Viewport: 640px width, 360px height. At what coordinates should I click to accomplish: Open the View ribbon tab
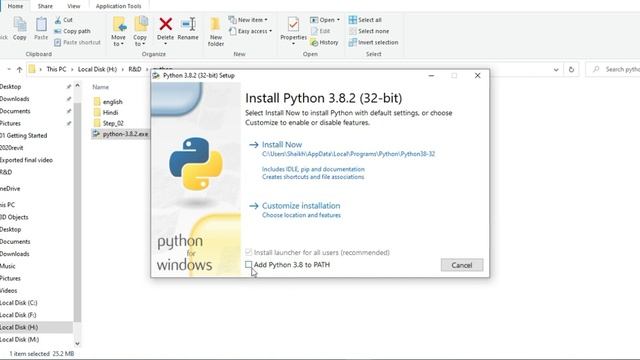point(73,6)
